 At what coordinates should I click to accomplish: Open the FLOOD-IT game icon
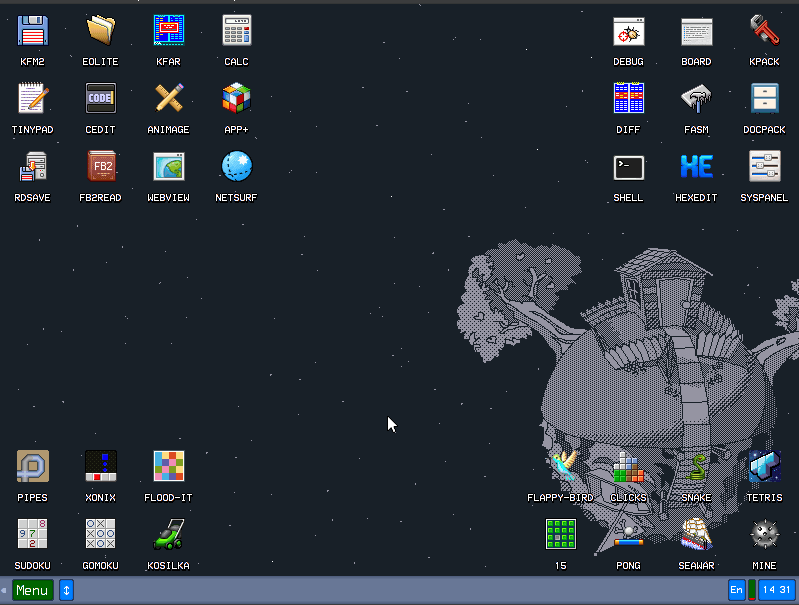(x=169, y=466)
